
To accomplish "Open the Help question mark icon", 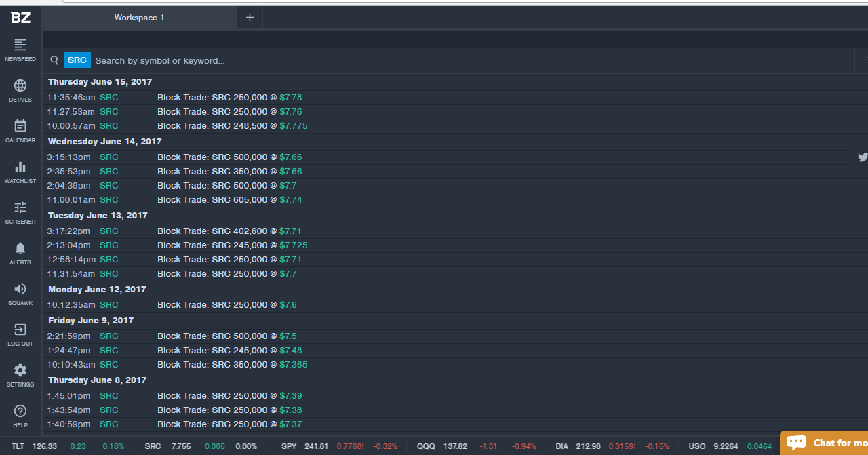I will (20, 411).
